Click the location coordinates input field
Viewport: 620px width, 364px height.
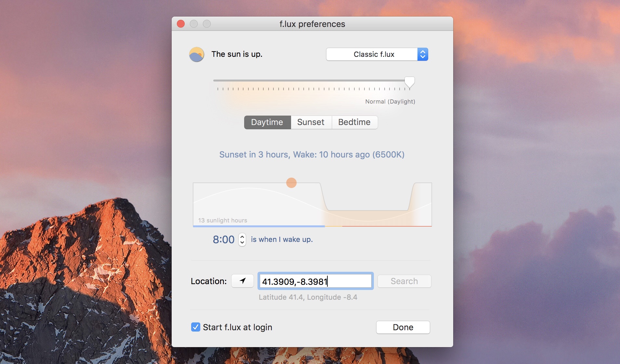[x=315, y=281]
